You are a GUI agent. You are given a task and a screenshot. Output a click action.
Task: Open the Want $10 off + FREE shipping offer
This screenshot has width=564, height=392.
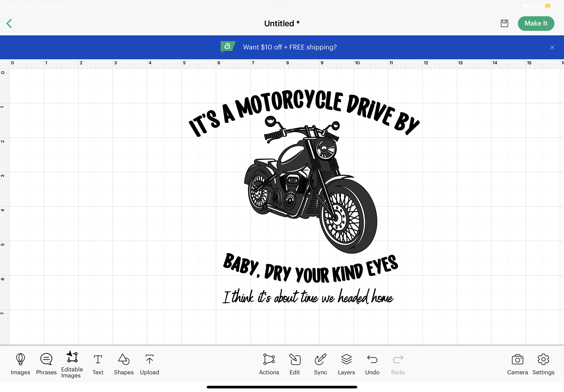point(290,47)
